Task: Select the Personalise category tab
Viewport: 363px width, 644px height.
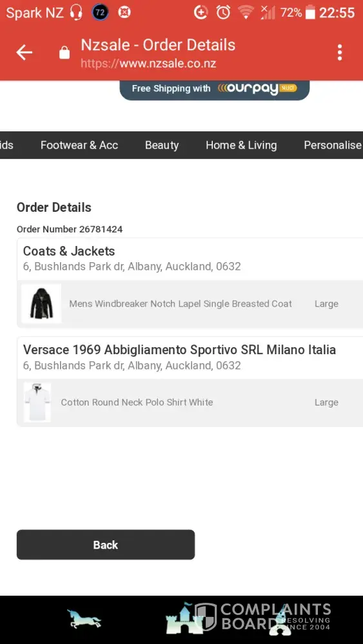Action: [333, 146]
